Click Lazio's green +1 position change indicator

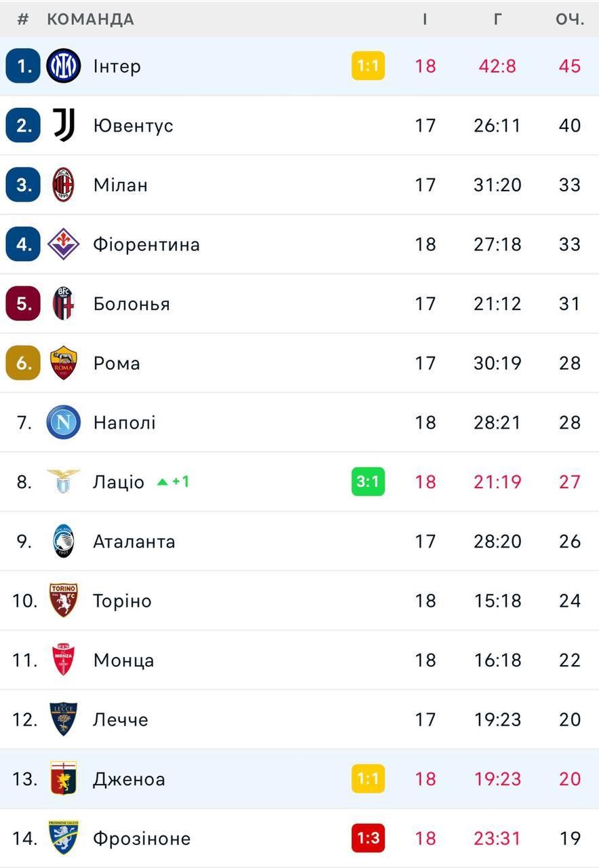tap(174, 482)
